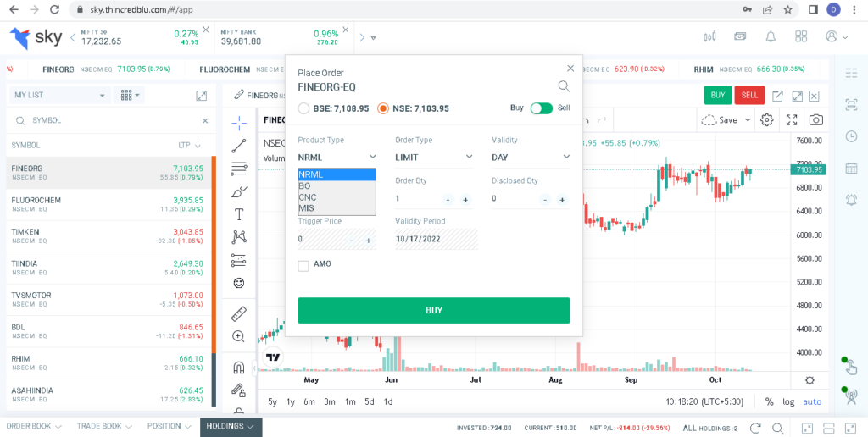Viewport: 868px width, 437px height.
Task: Open the calendar icon in the right sidebar
Action: (x=851, y=169)
